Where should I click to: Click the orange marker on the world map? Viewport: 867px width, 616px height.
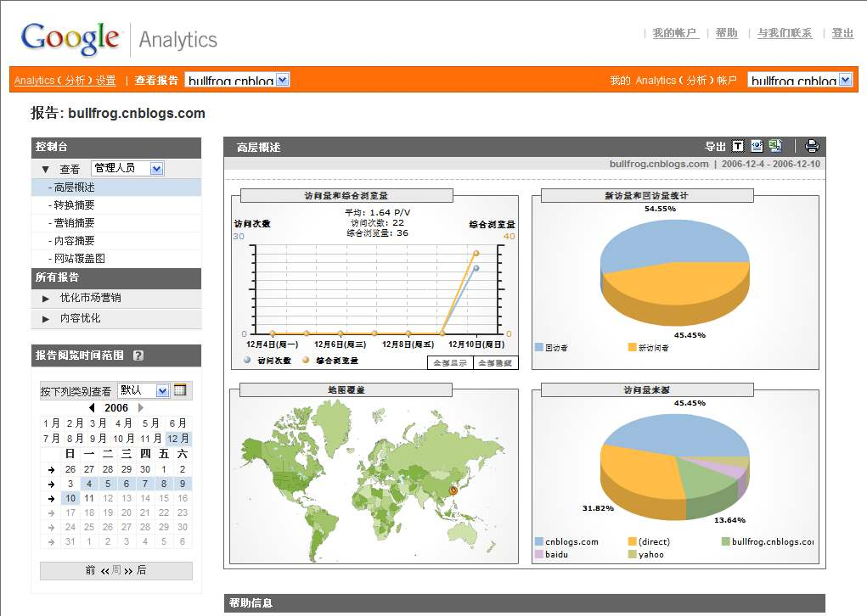click(x=453, y=490)
